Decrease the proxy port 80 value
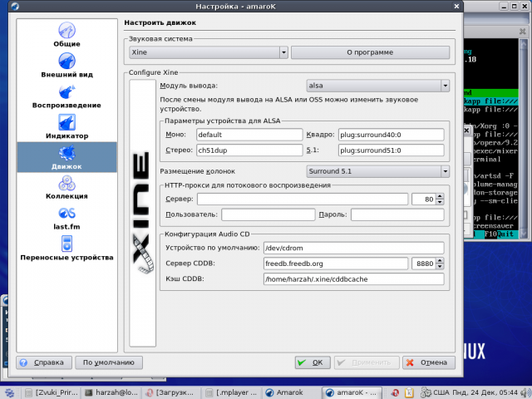532x399 pixels. pyautogui.click(x=440, y=202)
